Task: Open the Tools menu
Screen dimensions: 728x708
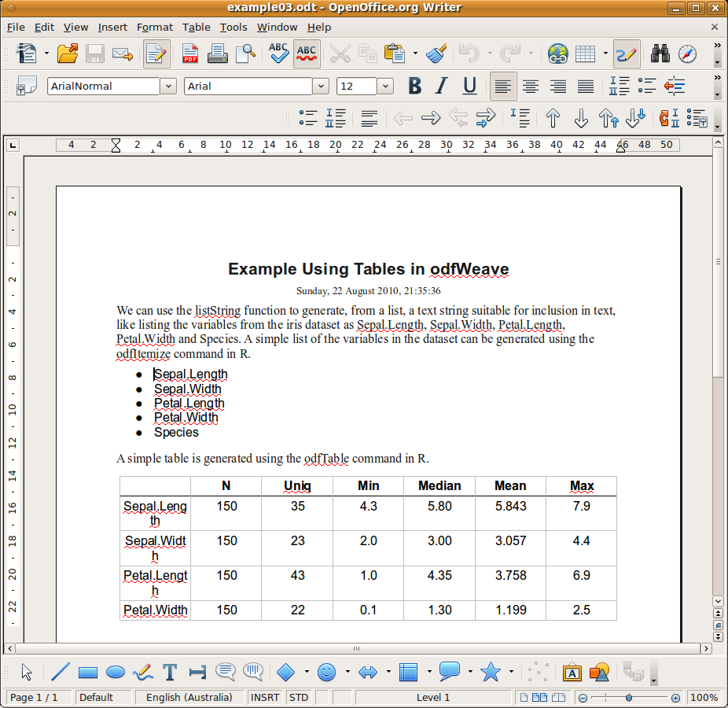Action: (x=233, y=28)
